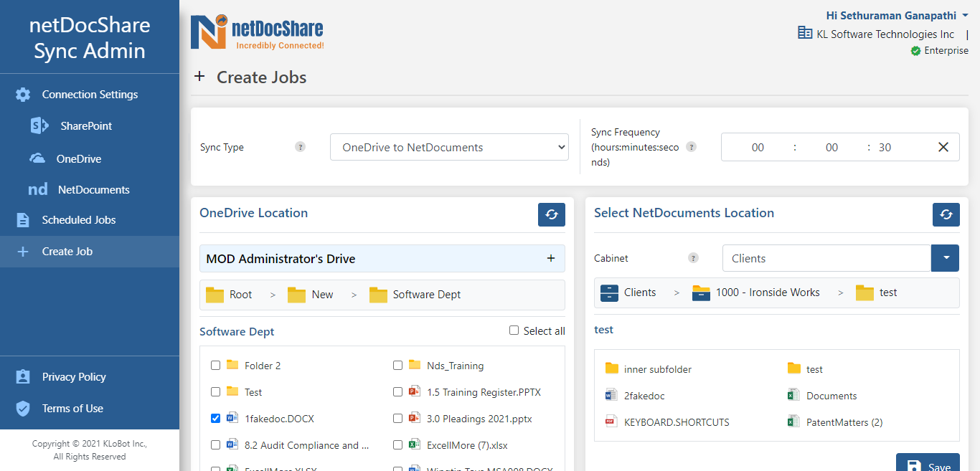Check the ExcellMore (7).xlsx checkbox
980x471 pixels.
pyautogui.click(x=397, y=445)
